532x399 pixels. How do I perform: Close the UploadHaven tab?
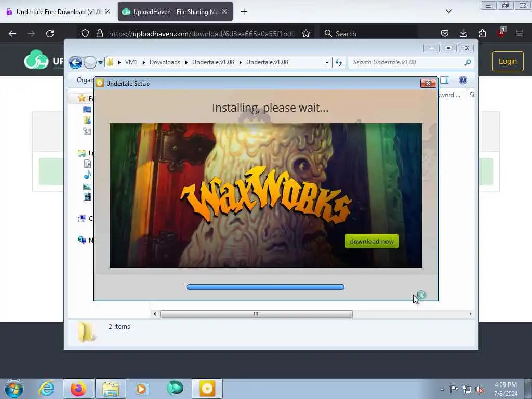click(224, 11)
